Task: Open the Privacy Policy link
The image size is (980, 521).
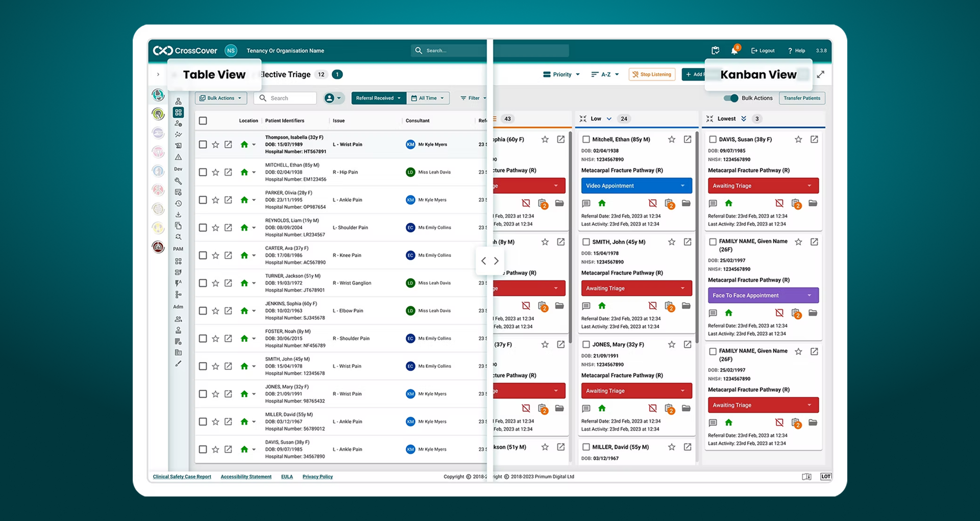Action: tap(317, 477)
